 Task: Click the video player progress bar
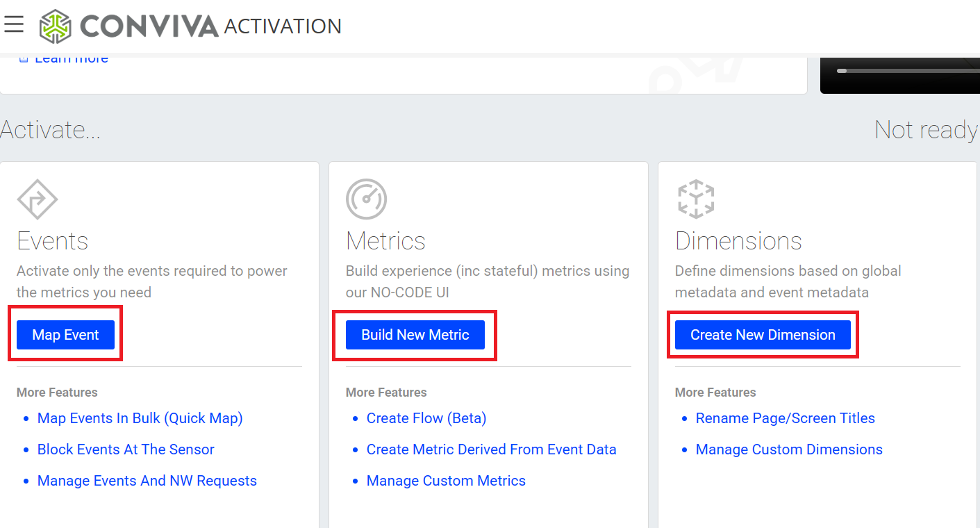(903, 70)
